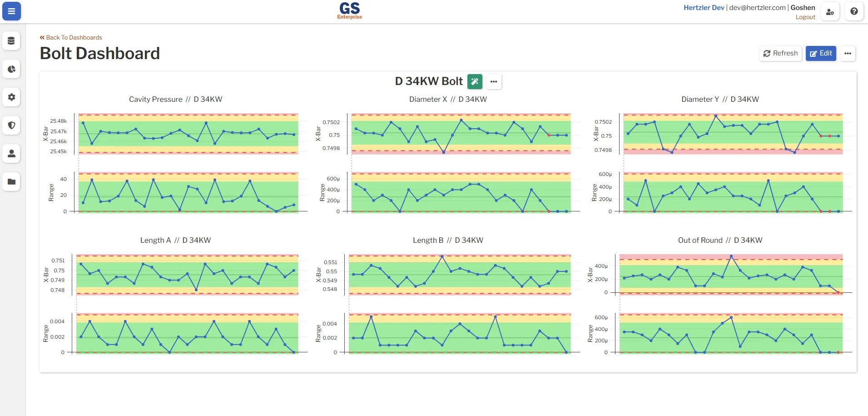Click the Logout link
The image size is (868, 416).
(x=805, y=17)
